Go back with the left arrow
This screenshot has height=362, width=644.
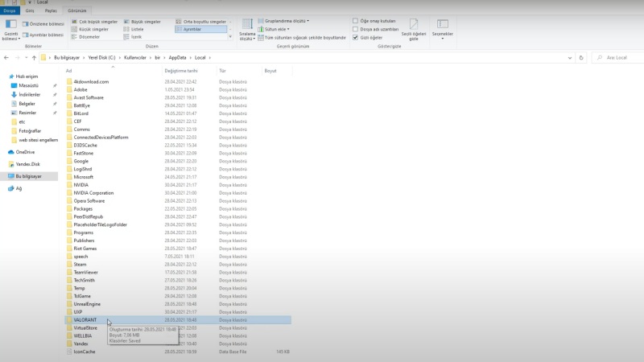click(6, 57)
